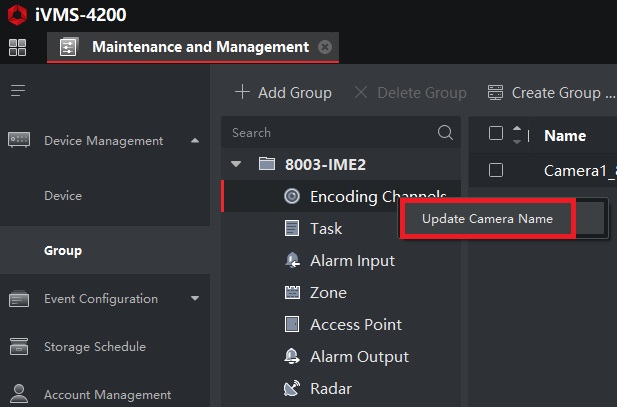
Task: Click the iVMS-4200 red logo icon
Action: (x=17, y=15)
